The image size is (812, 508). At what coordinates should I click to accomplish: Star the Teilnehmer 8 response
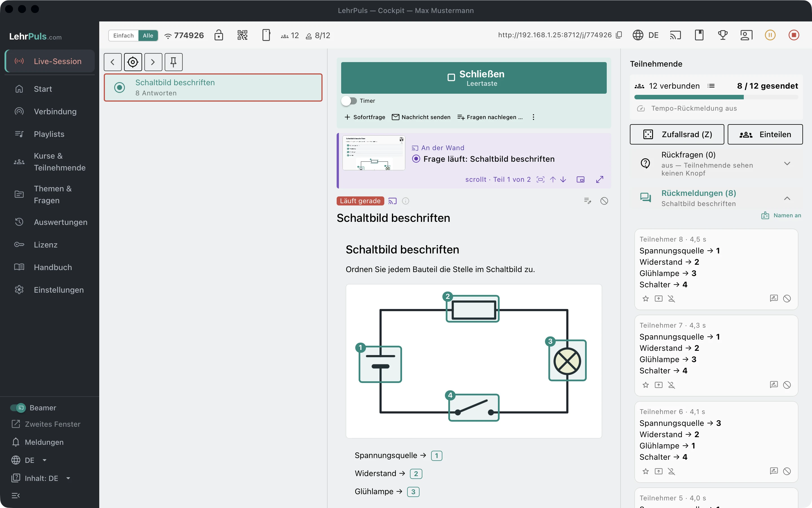646,299
